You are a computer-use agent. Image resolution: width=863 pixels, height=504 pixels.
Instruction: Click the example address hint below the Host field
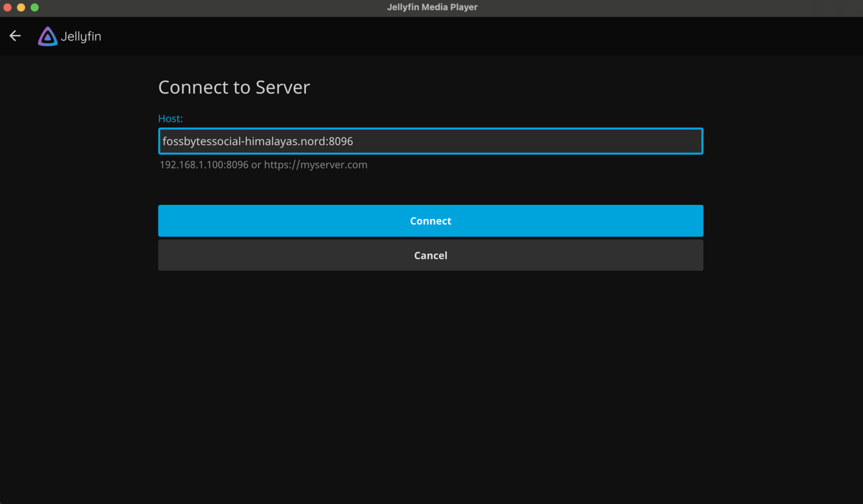pyautogui.click(x=263, y=164)
